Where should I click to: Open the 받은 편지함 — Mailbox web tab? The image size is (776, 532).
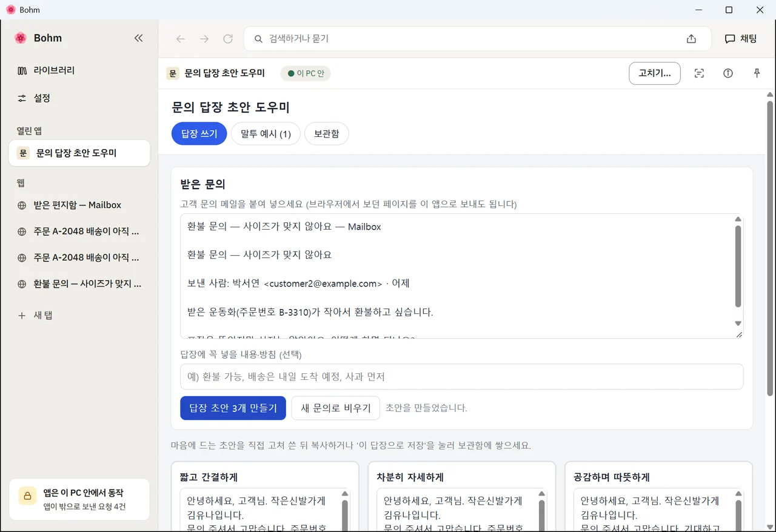pyautogui.click(x=79, y=205)
